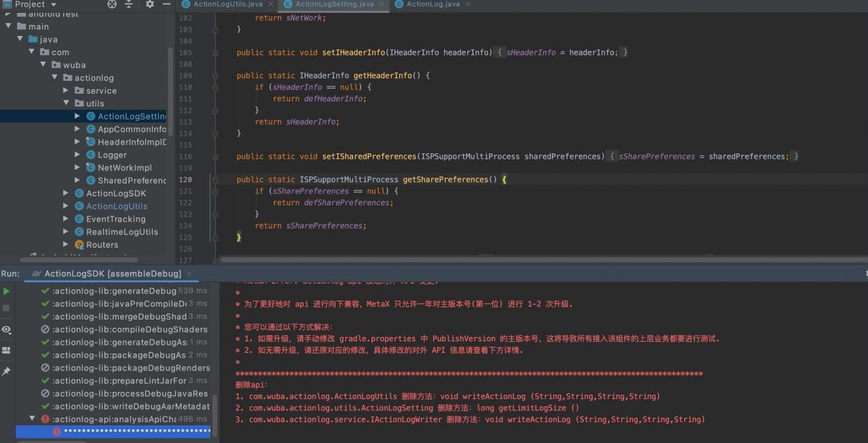Image resolution: width=868 pixels, height=443 pixels.
Task: Select the ActionLogSetting.java tab
Action: pyautogui.click(x=334, y=4)
